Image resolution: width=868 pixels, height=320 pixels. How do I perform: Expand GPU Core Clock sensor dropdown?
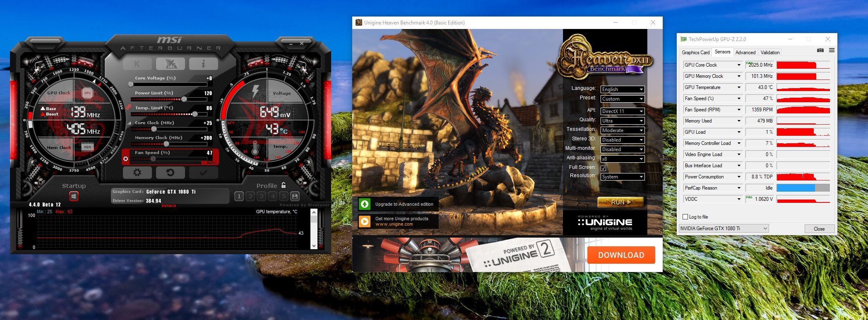(739, 65)
